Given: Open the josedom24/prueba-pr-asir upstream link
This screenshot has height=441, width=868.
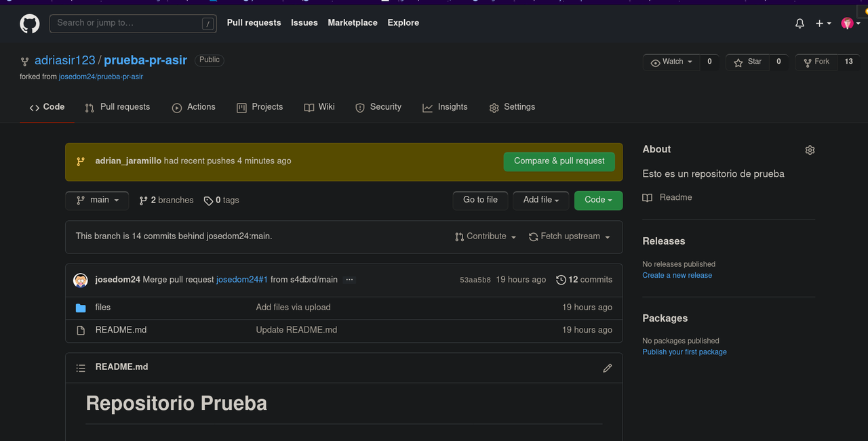Looking at the screenshot, I should 101,77.
